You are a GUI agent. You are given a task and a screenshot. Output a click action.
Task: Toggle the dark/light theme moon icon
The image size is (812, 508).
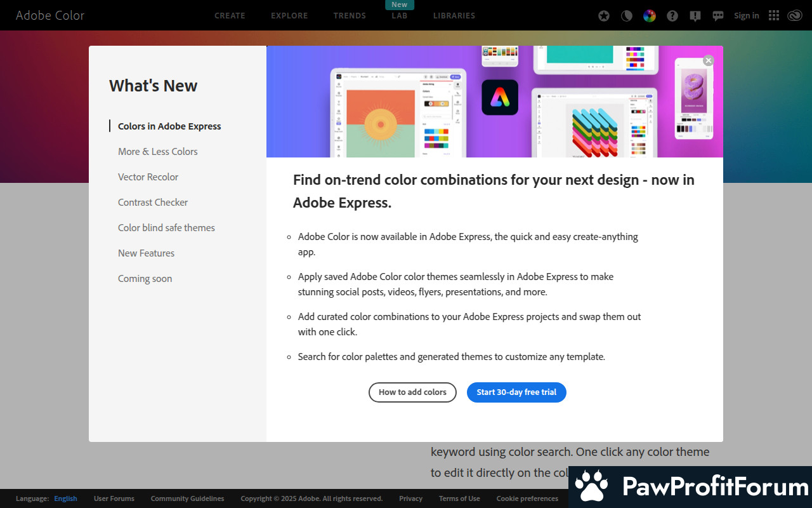pos(627,16)
